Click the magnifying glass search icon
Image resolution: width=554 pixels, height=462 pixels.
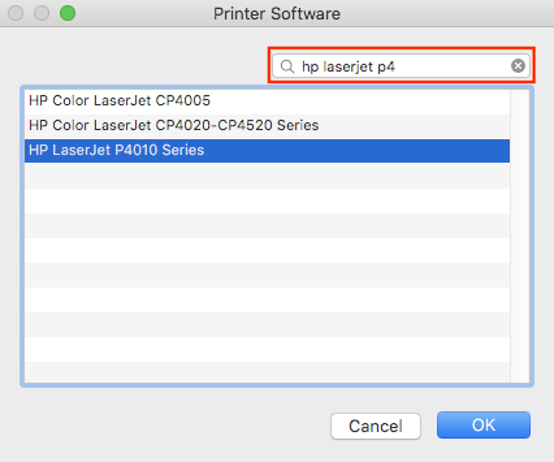click(287, 66)
